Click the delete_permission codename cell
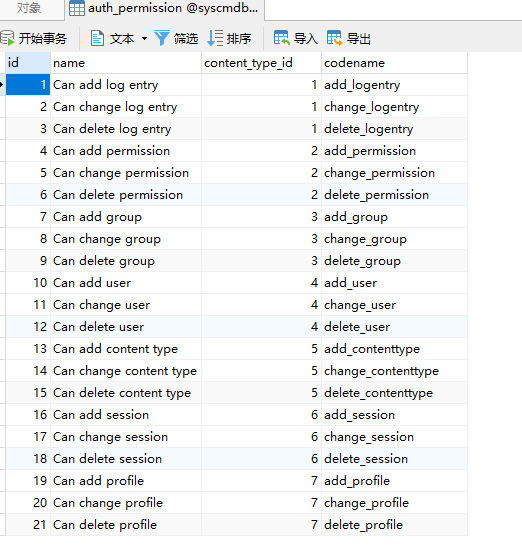Viewport: 522px width, 553px height. [x=394, y=195]
